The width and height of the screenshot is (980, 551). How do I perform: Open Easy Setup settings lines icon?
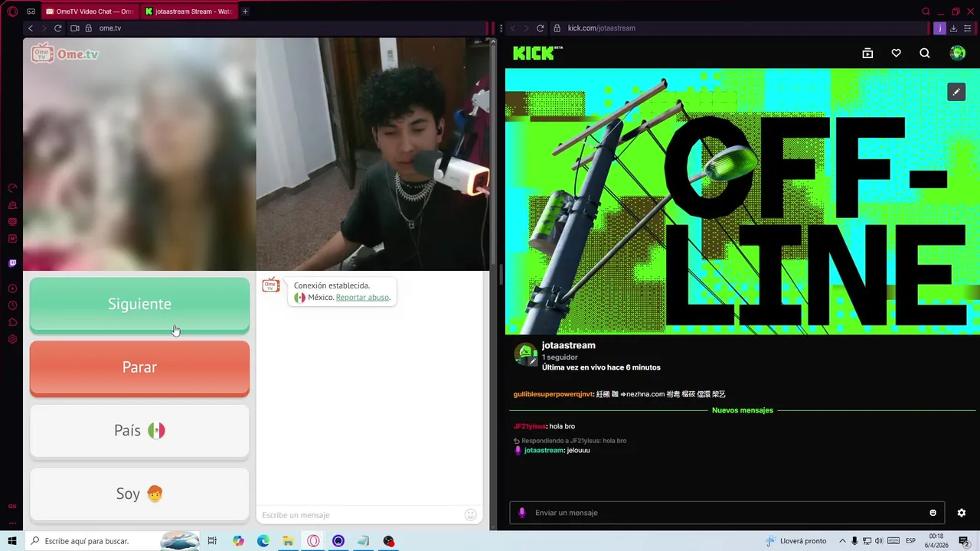pyautogui.click(x=968, y=28)
